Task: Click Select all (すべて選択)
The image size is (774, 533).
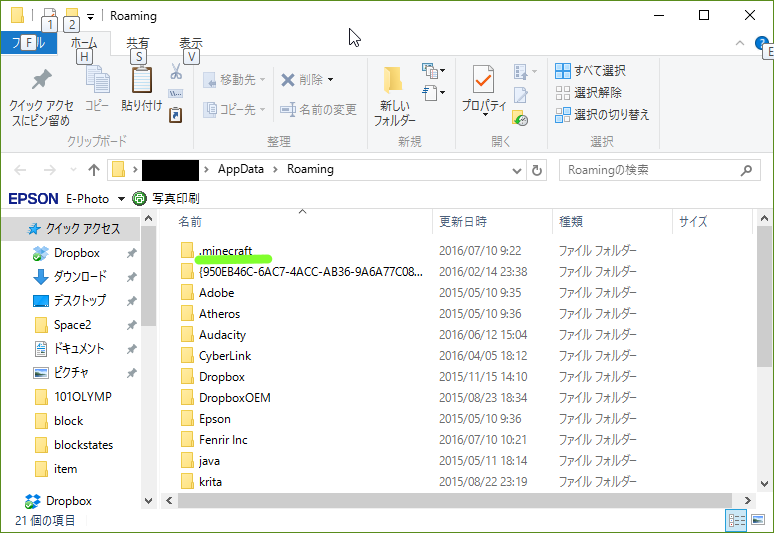Action: click(x=590, y=71)
